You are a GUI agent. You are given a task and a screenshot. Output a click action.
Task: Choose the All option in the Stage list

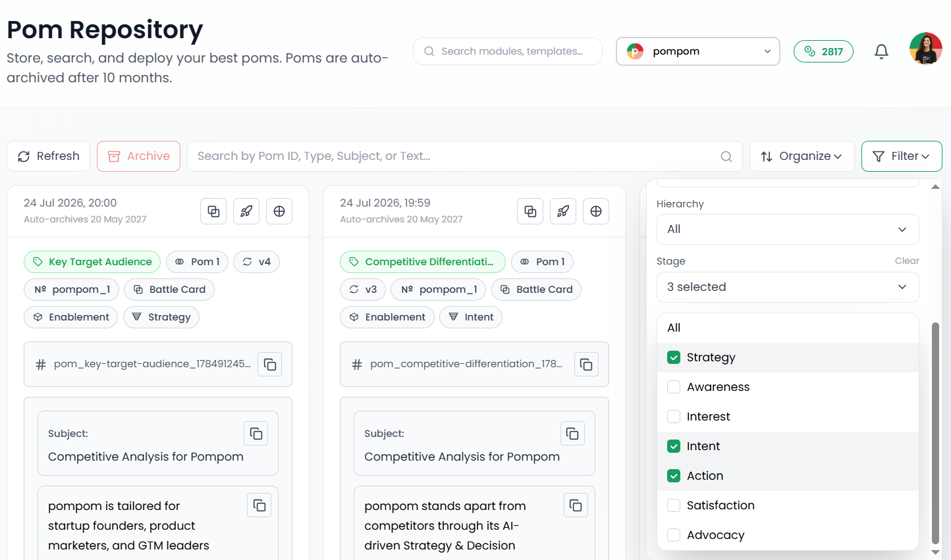pyautogui.click(x=788, y=328)
